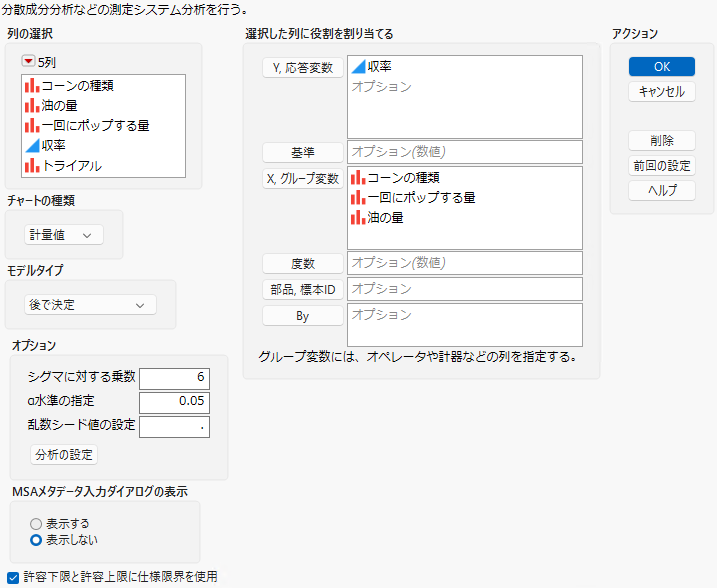Click the 部品, 標本ID optional field
This screenshot has width=717, height=588.
click(x=465, y=289)
